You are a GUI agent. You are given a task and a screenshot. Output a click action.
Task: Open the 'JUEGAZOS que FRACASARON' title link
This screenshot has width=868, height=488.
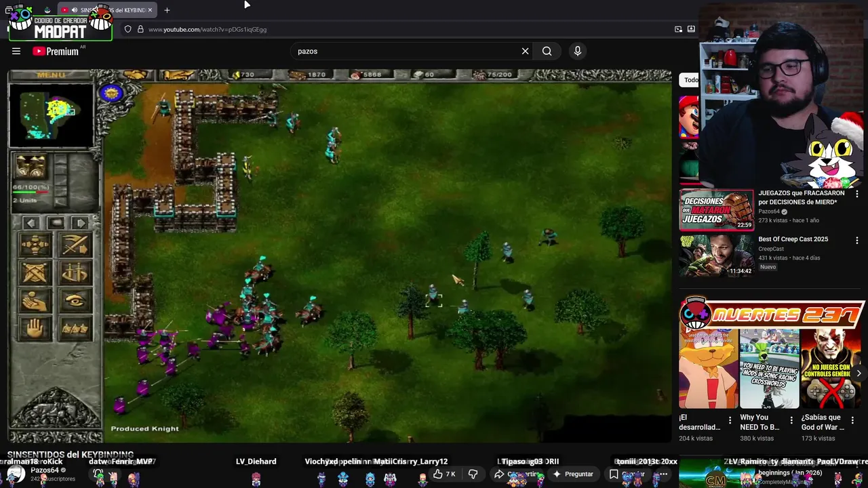[801, 197]
